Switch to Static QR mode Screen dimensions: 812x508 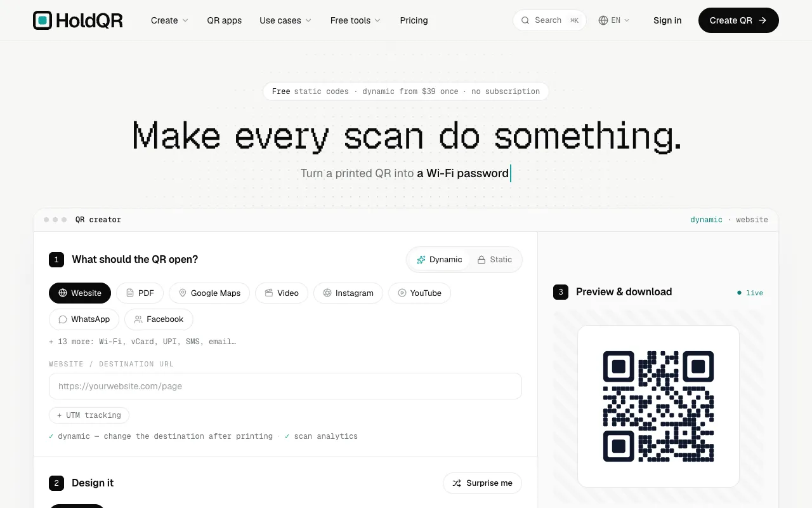pyautogui.click(x=495, y=260)
